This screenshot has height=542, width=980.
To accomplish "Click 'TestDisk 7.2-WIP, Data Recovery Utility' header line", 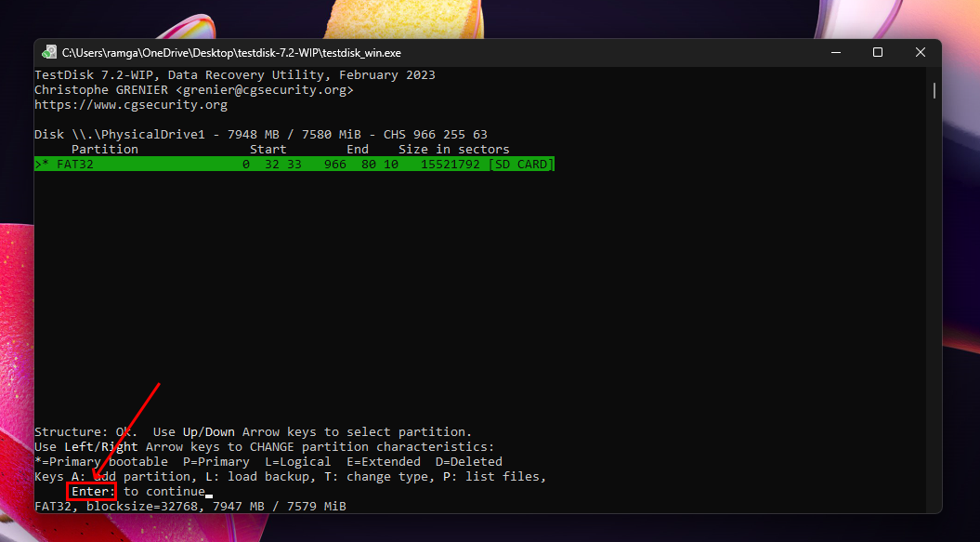I will 234,74.
